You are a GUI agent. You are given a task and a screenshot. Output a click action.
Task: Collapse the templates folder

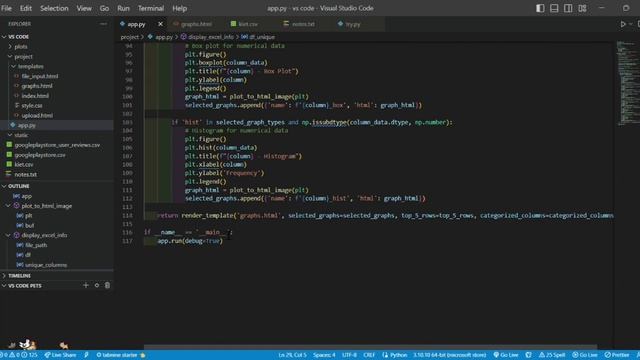tap(31, 66)
